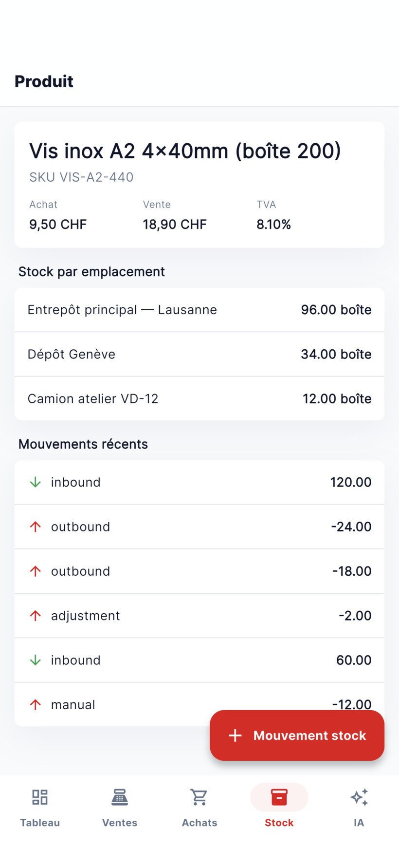Tap the Ventes cash register icon
The height and width of the screenshot is (868, 399).
click(x=120, y=797)
